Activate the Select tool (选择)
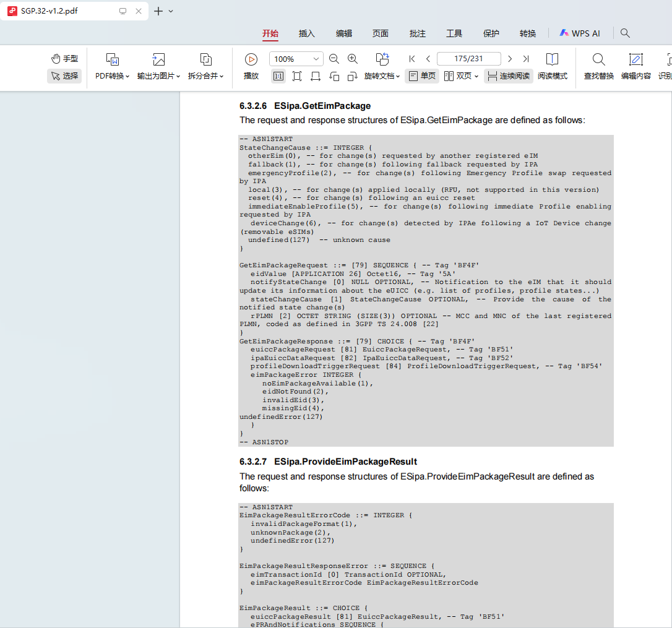This screenshot has width=672, height=628. tap(64, 76)
